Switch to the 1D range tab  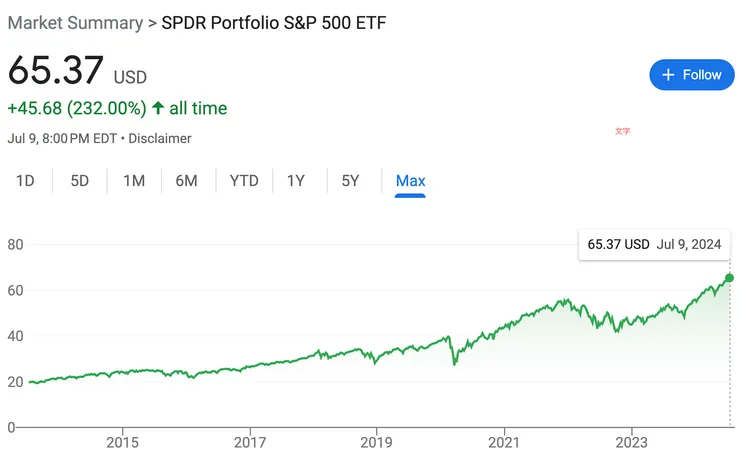click(x=25, y=181)
